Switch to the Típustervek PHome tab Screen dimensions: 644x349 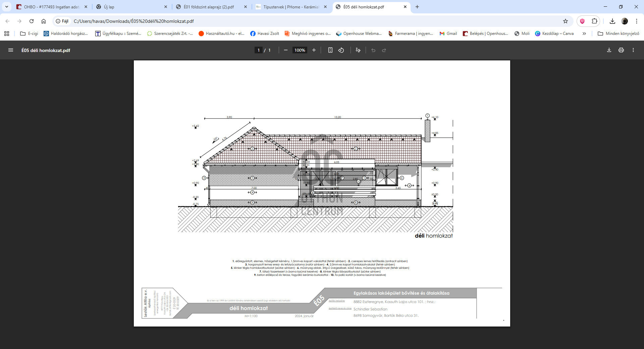290,7
